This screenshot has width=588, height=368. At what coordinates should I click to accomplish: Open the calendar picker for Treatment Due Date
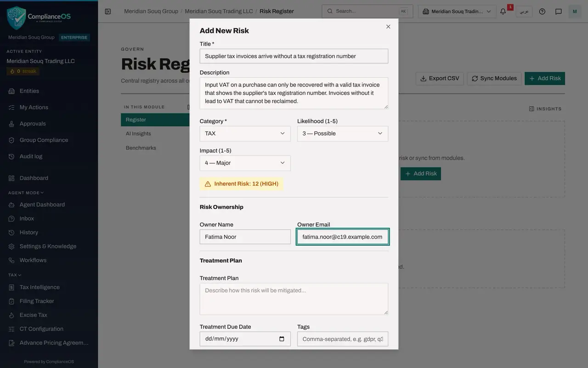(282, 339)
